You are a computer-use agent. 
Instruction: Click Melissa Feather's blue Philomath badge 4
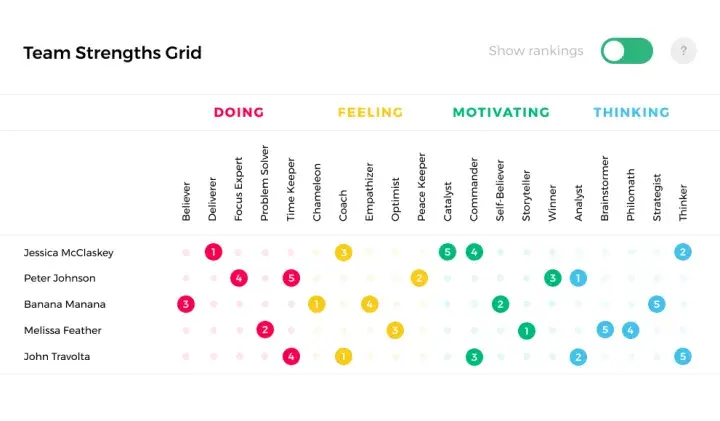pos(630,330)
